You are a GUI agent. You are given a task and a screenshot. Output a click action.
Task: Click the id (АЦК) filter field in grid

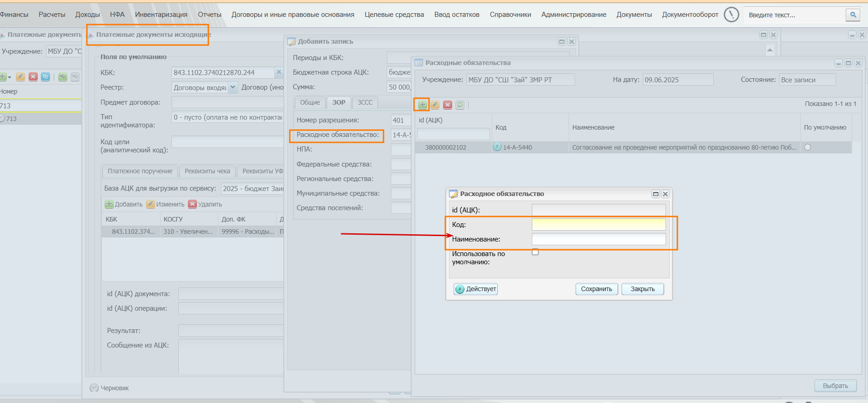point(454,134)
